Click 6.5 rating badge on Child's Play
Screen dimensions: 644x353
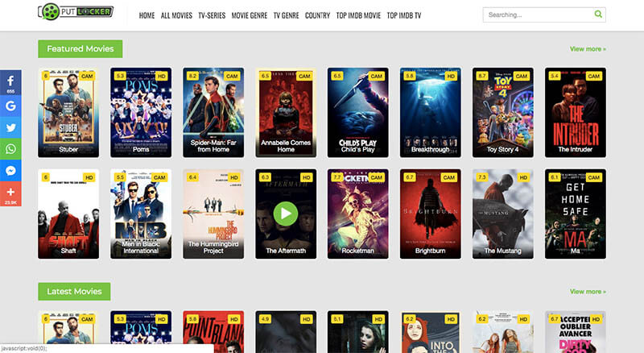click(337, 76)
